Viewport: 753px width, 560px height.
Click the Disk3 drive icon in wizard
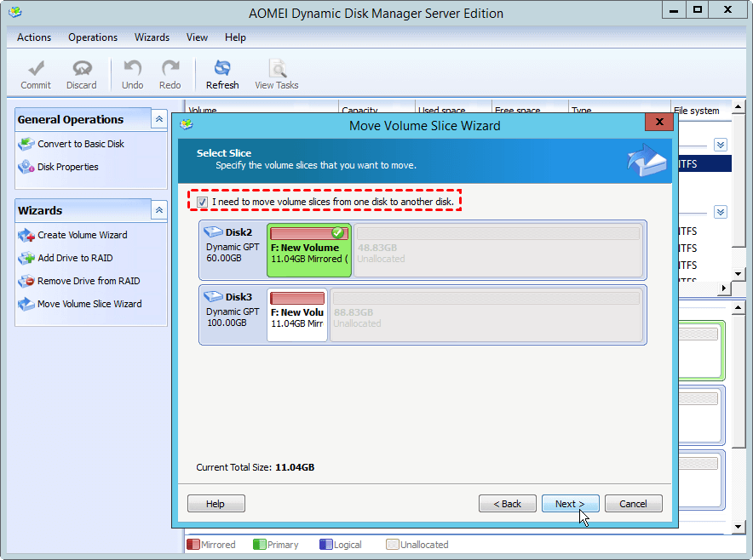(x=213, y=296)
